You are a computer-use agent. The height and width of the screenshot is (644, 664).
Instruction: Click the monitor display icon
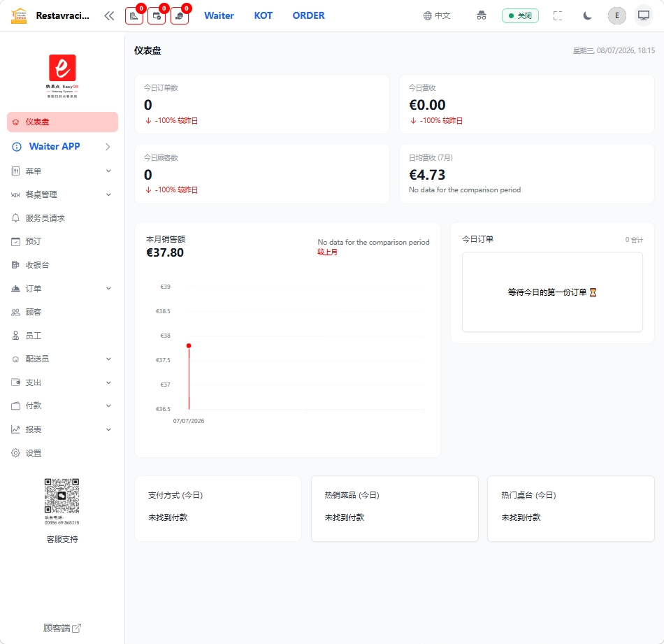[x=644, y=15]
